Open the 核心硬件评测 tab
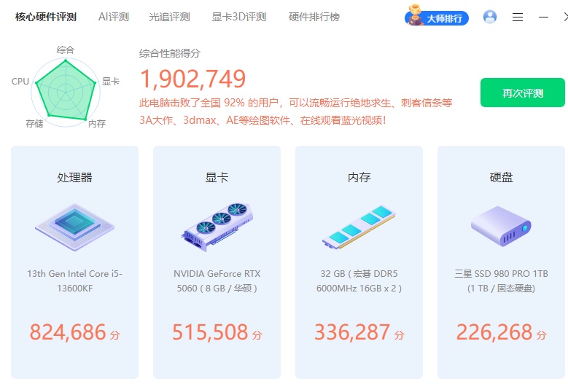 coord(46,17)
